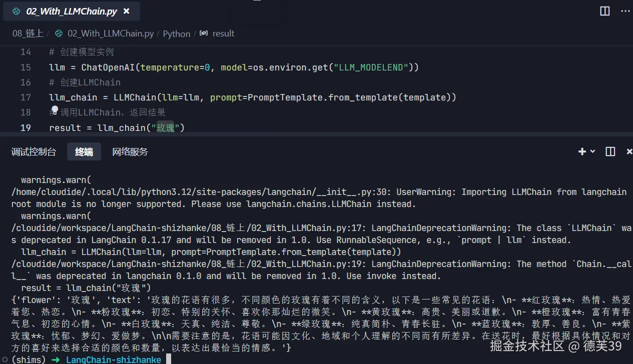Split the terminal panel

(x=610, y=151)
